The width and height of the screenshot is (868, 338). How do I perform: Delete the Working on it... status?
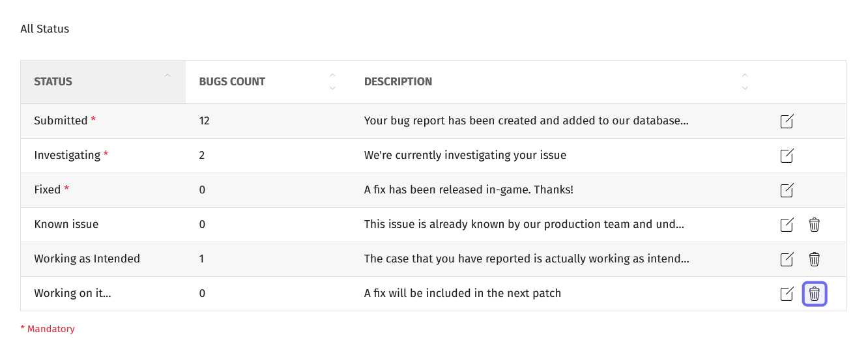814,294
